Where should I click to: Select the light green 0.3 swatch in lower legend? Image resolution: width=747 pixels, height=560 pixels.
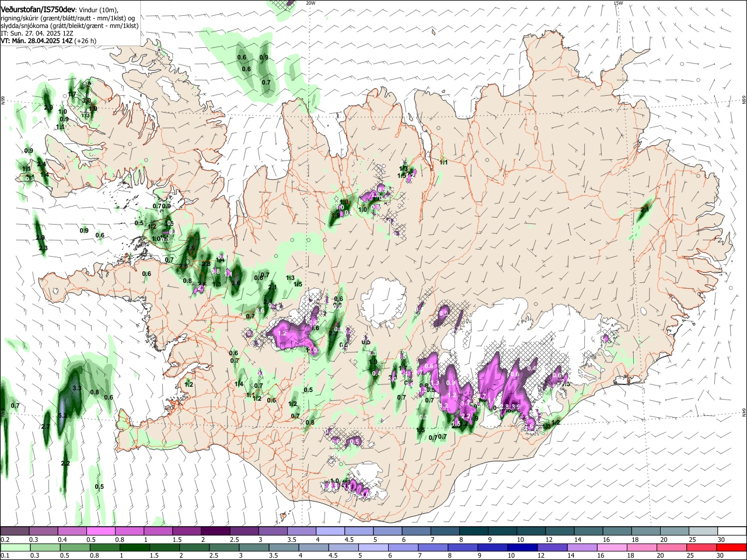(x=44, y=547)
